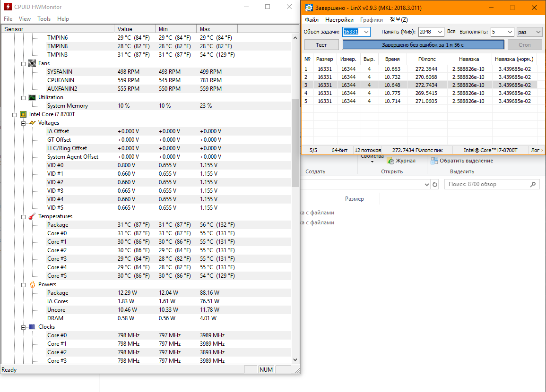Click the Voltages category icon
Image resolution: width=546 pixels, height=392 pixels.
pos(32,123)
